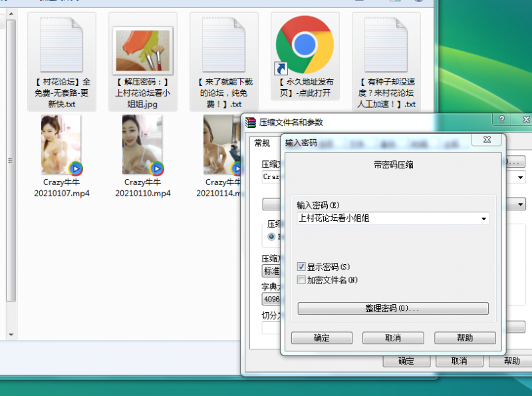This screenshot has width=532, height=396.
Task: Open the 标准 compression method dropdown
Action: 270,272
